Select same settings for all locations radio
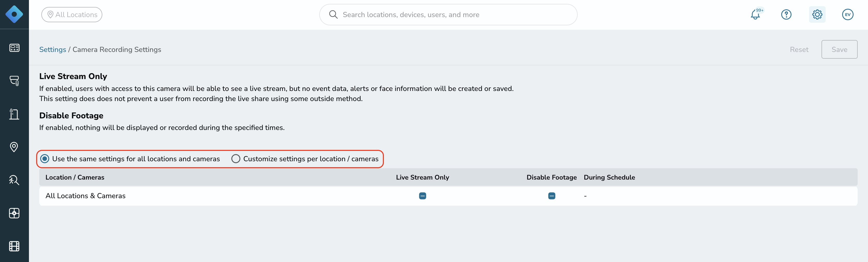Viewport: 868px width, 262px height. point(45,158)
